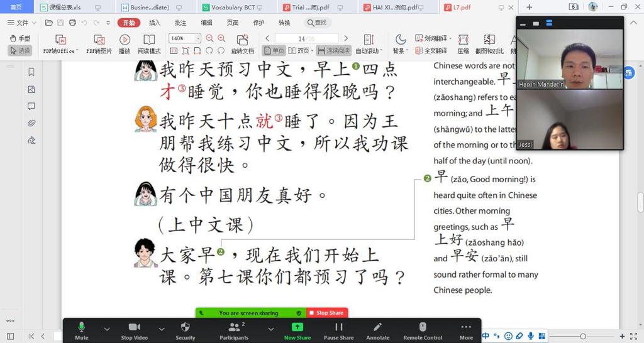This screenshot has width=644, height=343.
Task: Click the page number field showing 14
Action: coord(306,38)
